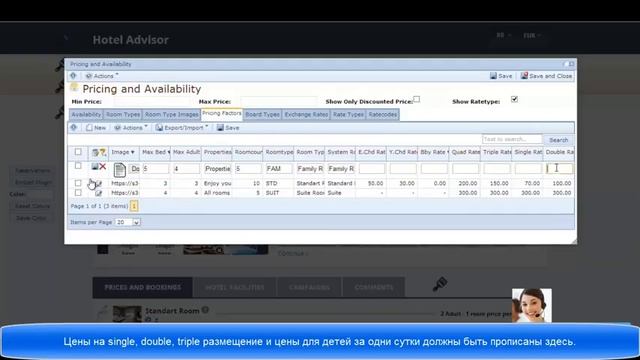Viewport: 640px width, 360px height.
Task: Open Campaigns tab in background page
Action: [309, 287]
